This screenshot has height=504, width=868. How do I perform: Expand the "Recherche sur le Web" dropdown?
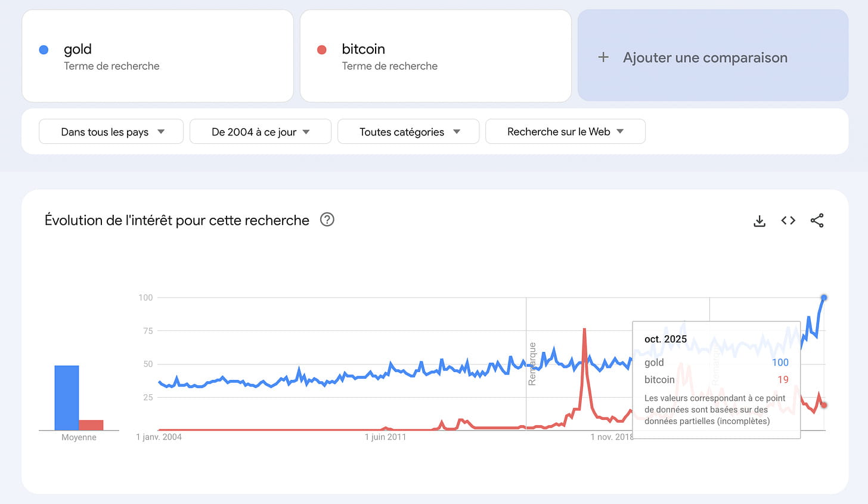click(x=565, y=132)
